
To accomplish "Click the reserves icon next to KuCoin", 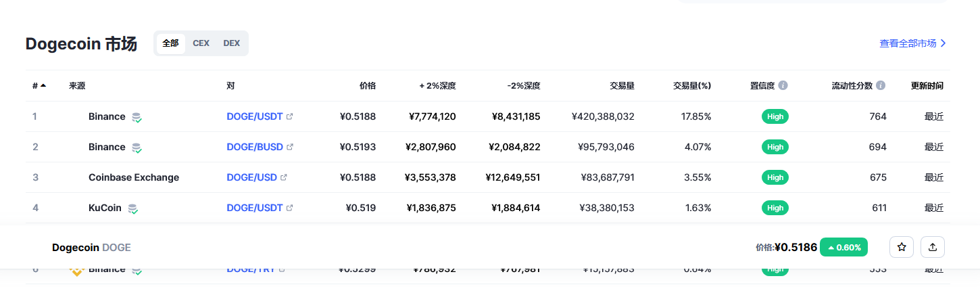I will (x=134, y=208).
